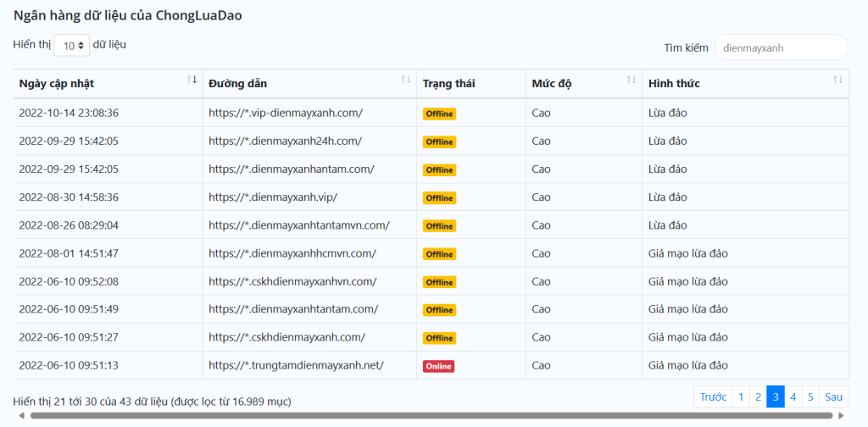
Task: Sort by Ngày cập nhật column arrows
Action: click(x=192, y=80)
